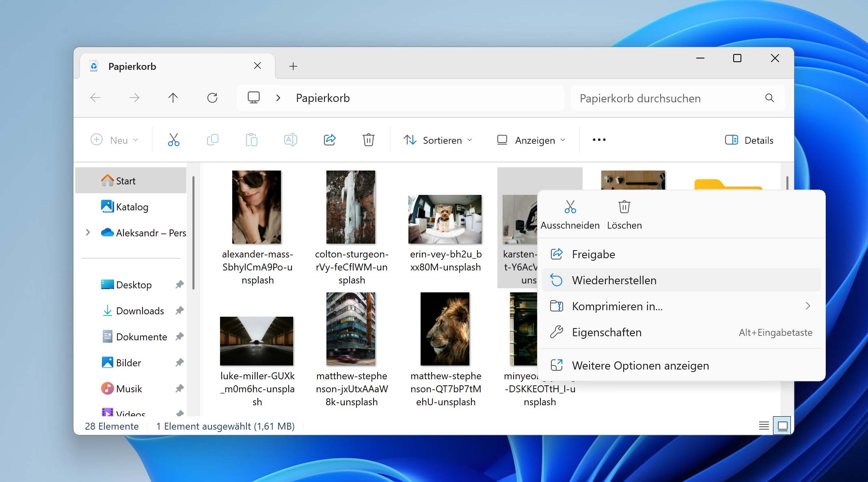Select the matthew-stephenson lion thumbnail
This screenshot has width=868, height=482.
click(445, 329)
